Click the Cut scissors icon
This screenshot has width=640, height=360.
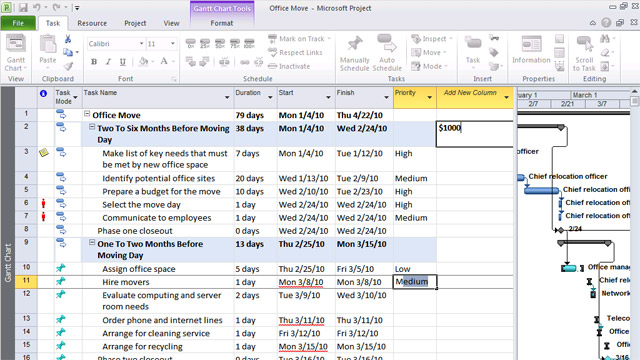(x=68, y=39)
